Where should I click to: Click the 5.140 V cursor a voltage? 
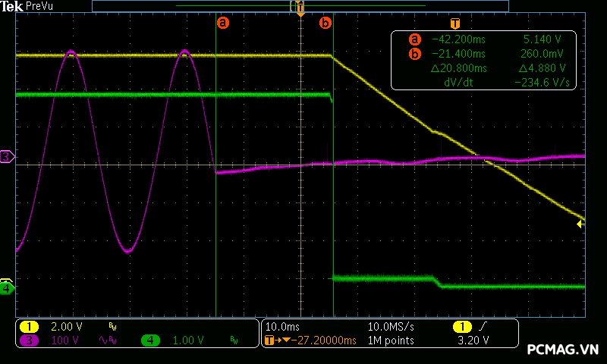point(542,39)
